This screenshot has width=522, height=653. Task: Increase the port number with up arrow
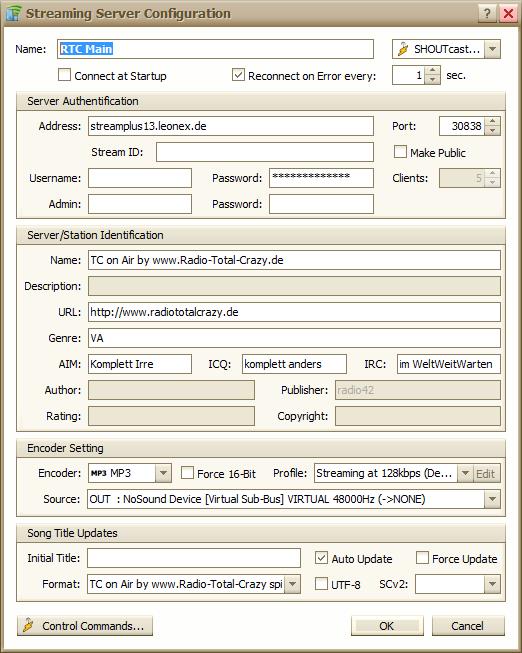(x=492, y=121)
